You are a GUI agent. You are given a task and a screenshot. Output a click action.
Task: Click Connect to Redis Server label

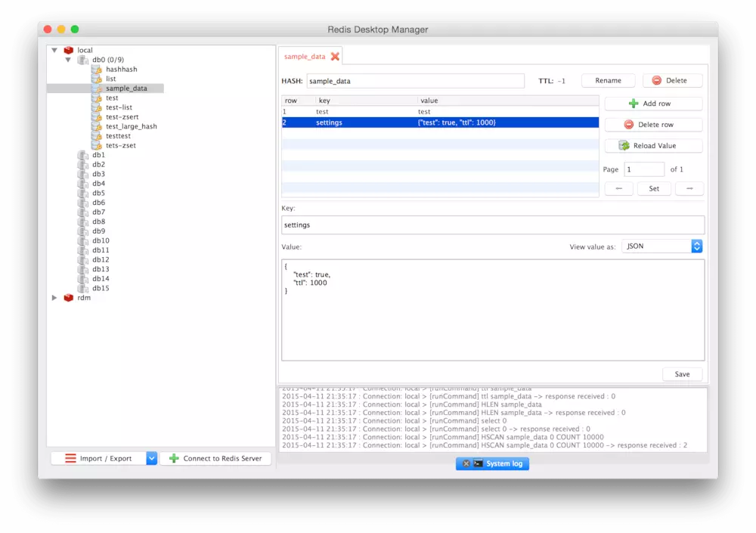point(222,458)
